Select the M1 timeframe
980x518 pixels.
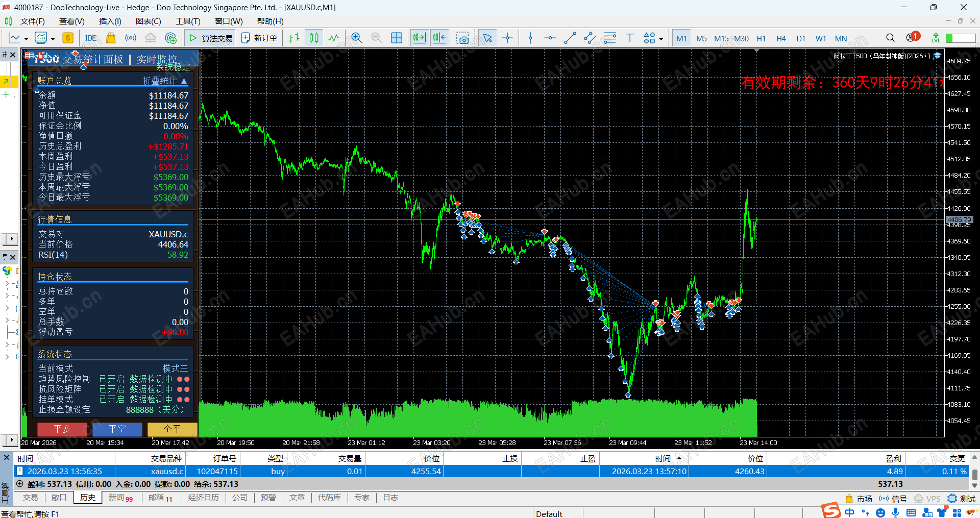tap(681, 38)
